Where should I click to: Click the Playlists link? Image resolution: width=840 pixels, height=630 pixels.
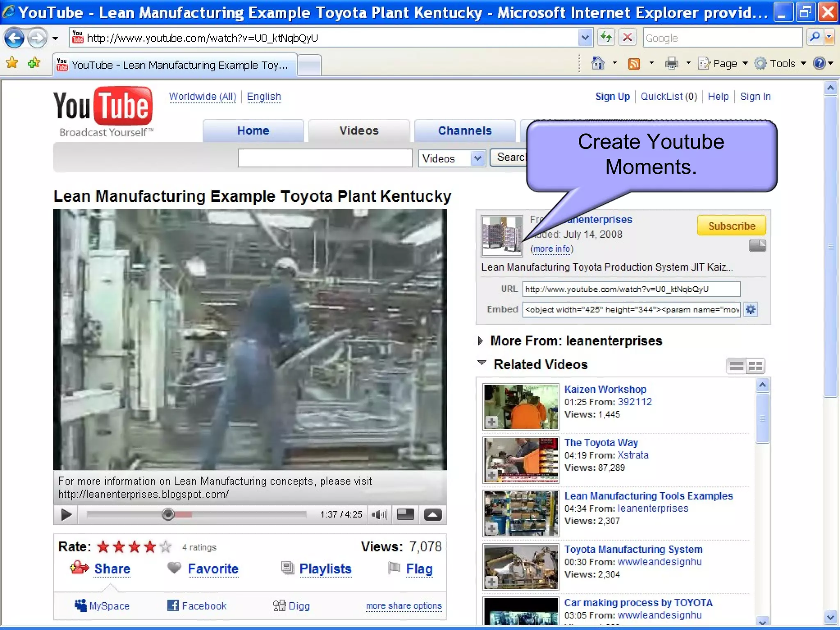click(325, 569)
